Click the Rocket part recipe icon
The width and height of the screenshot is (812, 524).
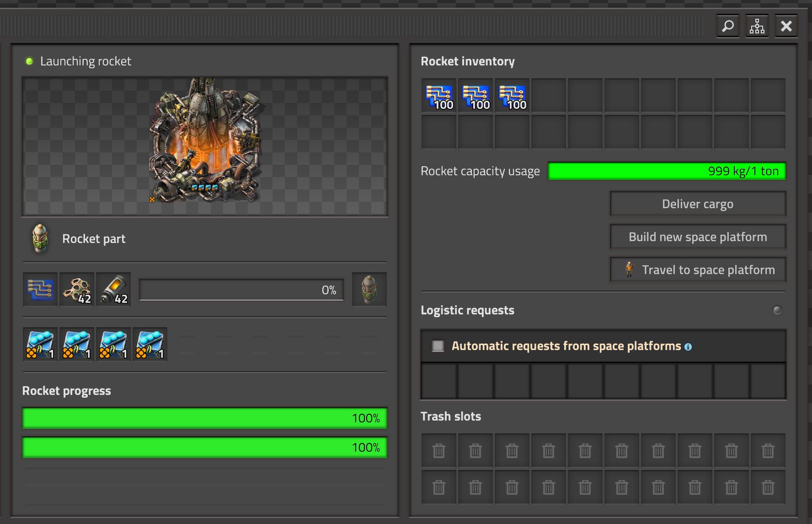coord(40,238)
